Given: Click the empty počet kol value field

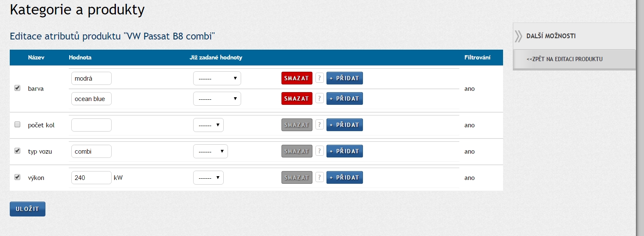Looking at the screenshot, I should point(91,125).
